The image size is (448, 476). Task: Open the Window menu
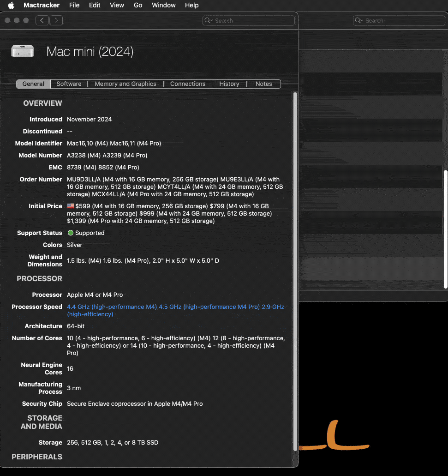click(x=163, y=5)
